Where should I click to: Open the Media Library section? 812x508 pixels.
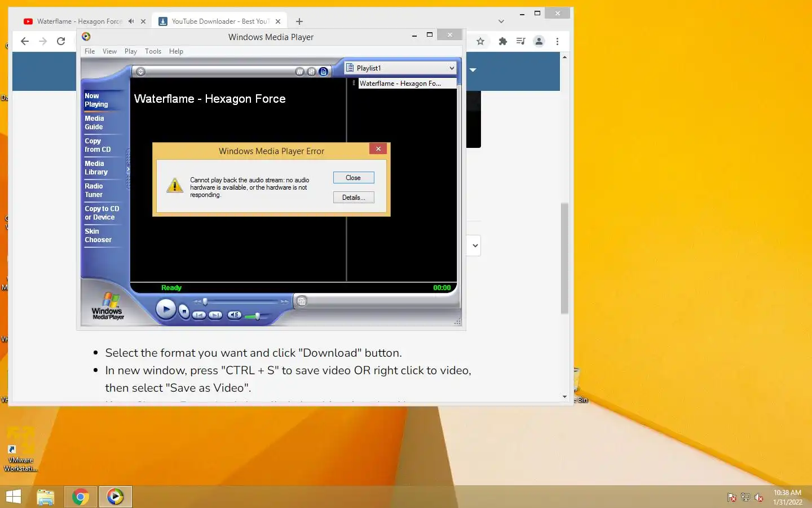pyautogui.click(x=96, y=168)
